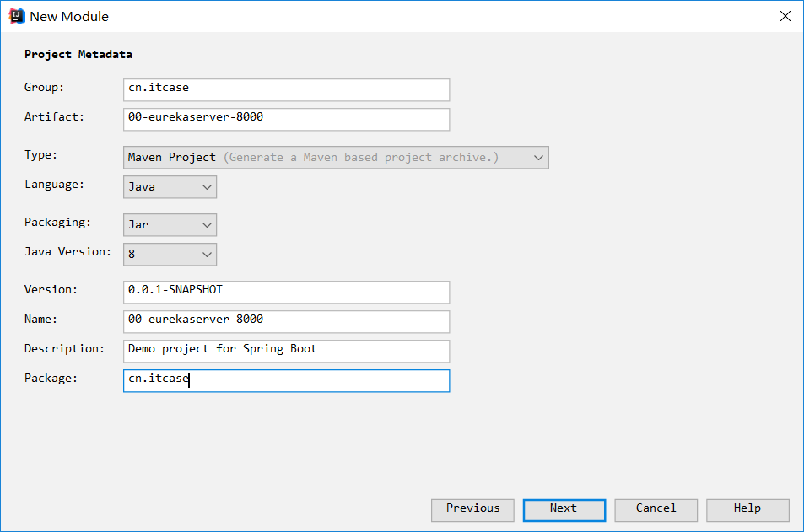This screenshot has height=532, width=804.
Task: Click the New Module title bar text
Action: point(69,16)
